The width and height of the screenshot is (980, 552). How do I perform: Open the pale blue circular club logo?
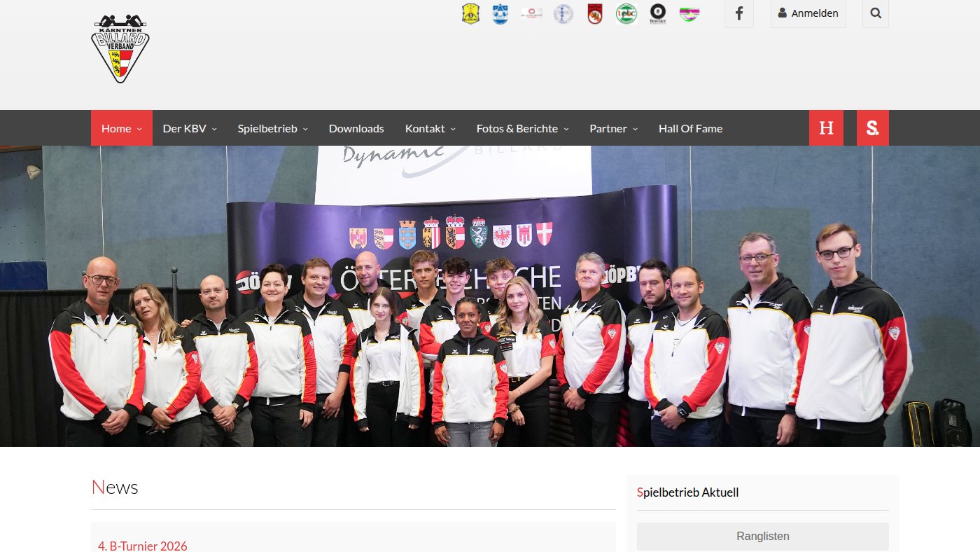[x=563, y=13]
